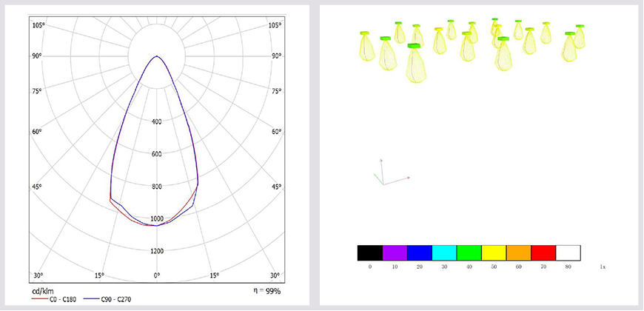Click the 0° angle label at chart bottom

point(156,275)
